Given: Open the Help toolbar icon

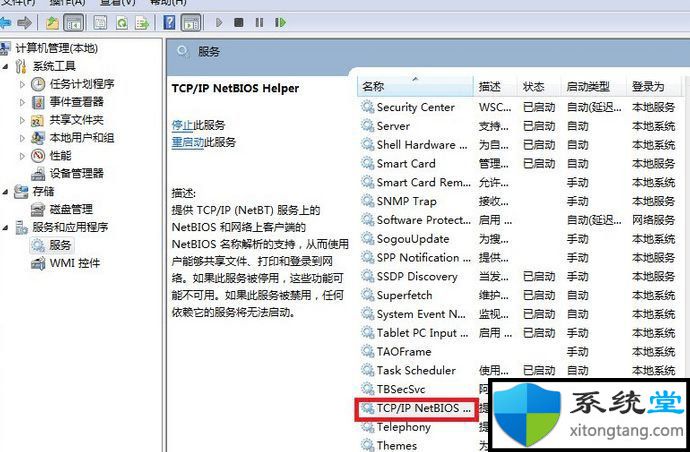Looking at the screenshot, I should pyautogui.click(x=169, y=22).
